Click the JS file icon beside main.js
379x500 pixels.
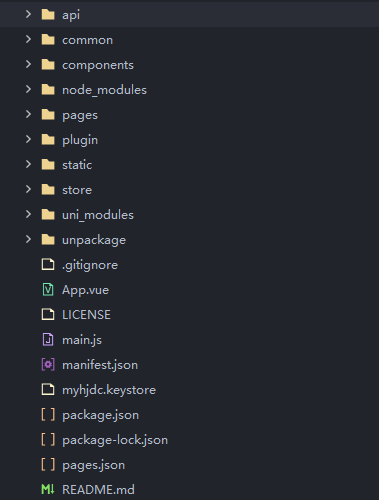click(x=48, y=339)
